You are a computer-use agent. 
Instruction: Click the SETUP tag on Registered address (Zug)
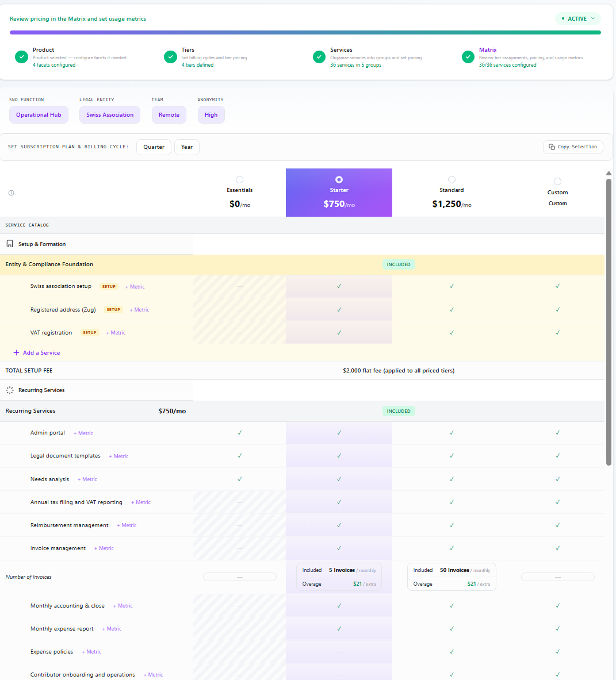(x=113, y=310)
